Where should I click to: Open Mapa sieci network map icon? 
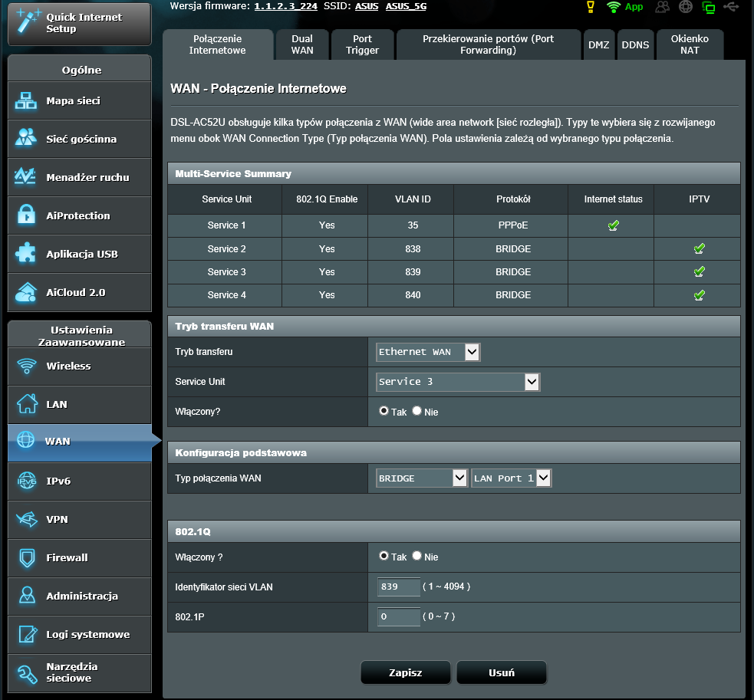click(x=27, y=100)
